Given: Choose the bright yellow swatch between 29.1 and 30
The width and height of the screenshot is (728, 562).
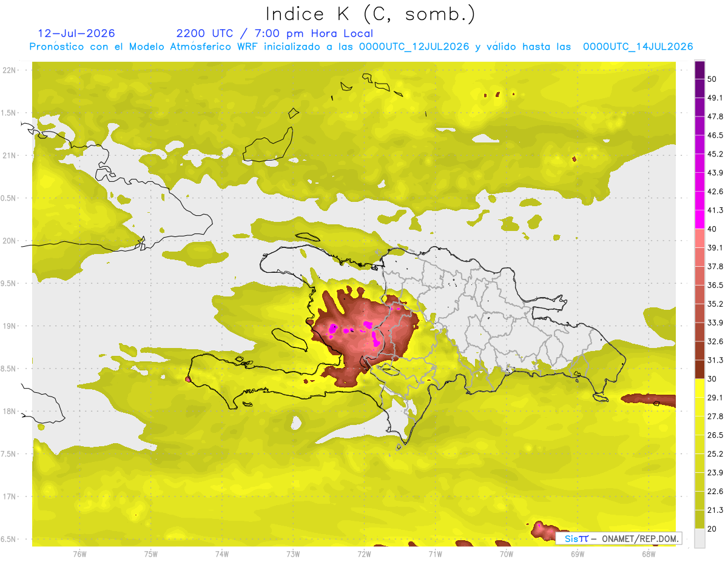Looking at the screenshot, I should pos(699,388).
